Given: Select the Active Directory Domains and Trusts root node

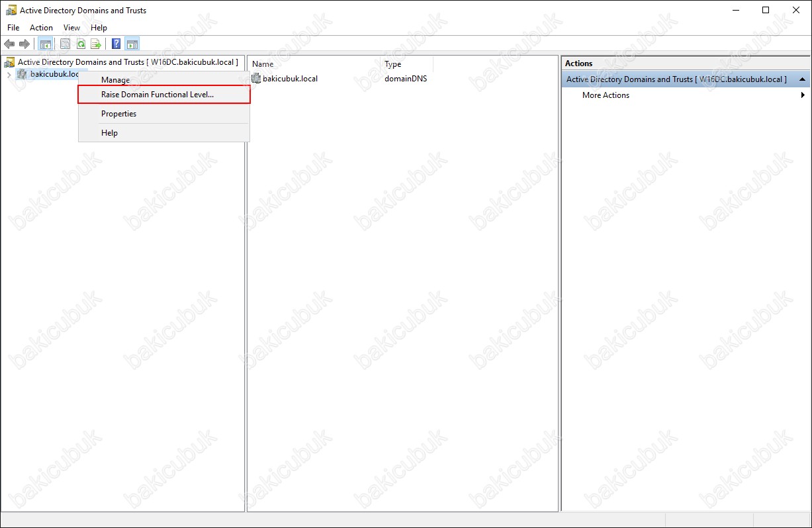Looking at the screenshot, I should coord(128,62).
